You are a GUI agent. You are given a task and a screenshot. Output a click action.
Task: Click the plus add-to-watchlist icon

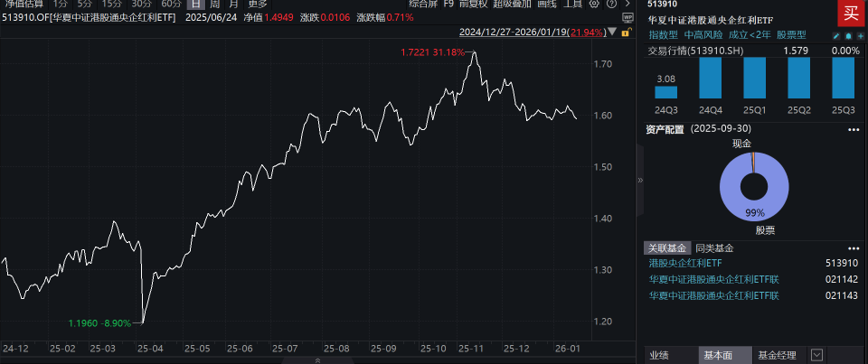pos(860,35)
